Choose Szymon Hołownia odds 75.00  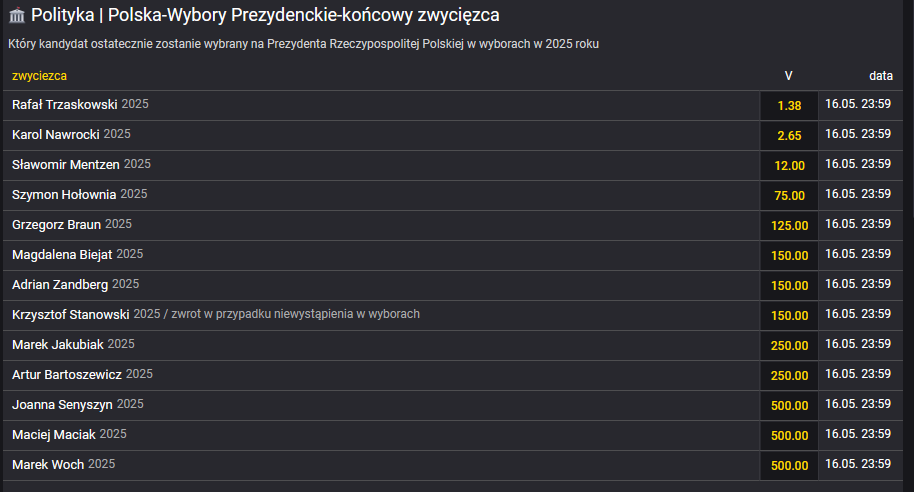coord(789,195)
